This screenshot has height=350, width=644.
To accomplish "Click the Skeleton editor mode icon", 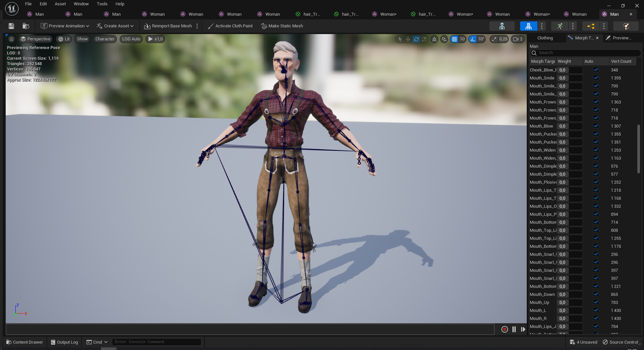I will pyautogui.click(x=502, y=26).
